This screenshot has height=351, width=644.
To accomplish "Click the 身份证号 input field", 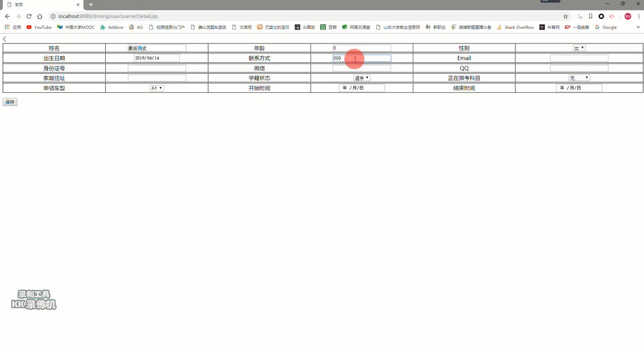I will [x=157, y=68].
